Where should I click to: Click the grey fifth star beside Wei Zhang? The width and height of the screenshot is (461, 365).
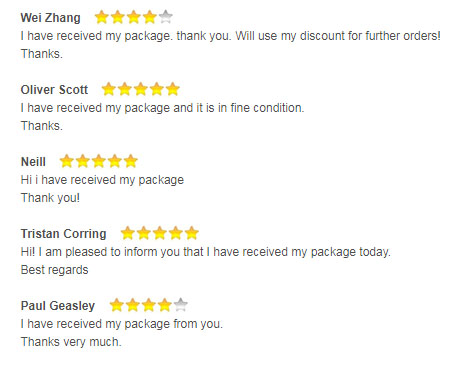click(x=166, y=17)
